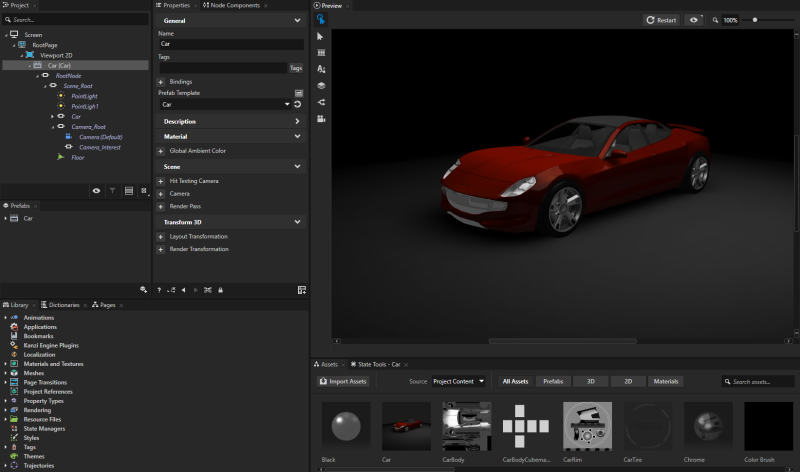Adjust the Preview zoom slider
This screenshot has height=472, width=800.
[x=755, y=20]
